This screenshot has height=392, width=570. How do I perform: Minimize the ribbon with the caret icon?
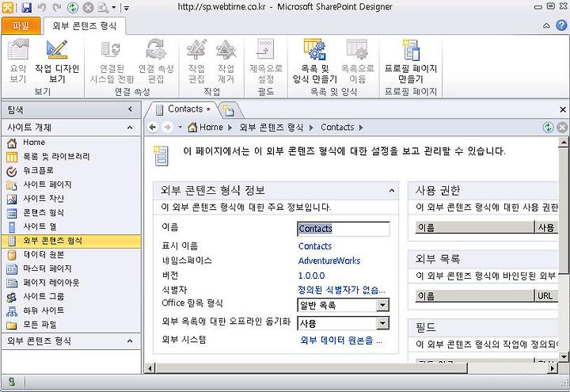pyautogui.click(x=546, y=26)
